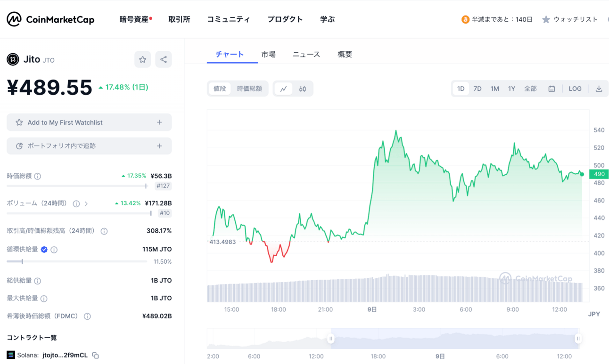Toggle chart to 時価総額 (market cap)

(x=249, y=89)
